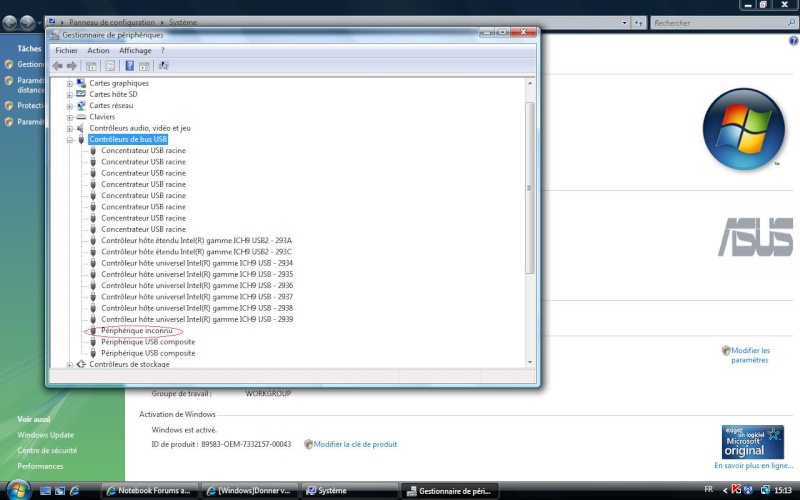Click Système in the address breadcrumb
Image resolution: width=800 pixels, height=500 pixels.
(183, 22)
